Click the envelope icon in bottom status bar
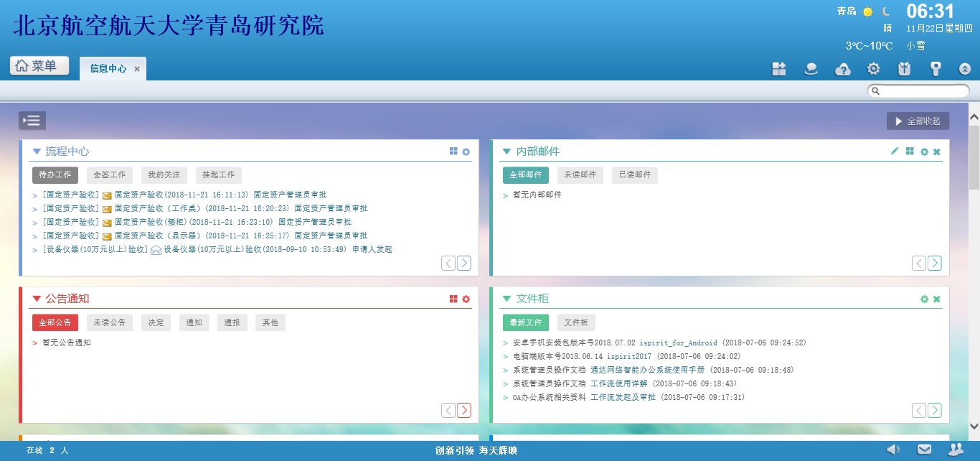This screenshot has height=461, width=980. point(924,450)
